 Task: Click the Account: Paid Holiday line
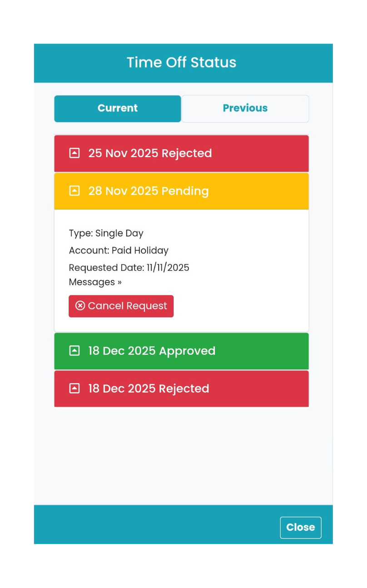coord(119,250)
